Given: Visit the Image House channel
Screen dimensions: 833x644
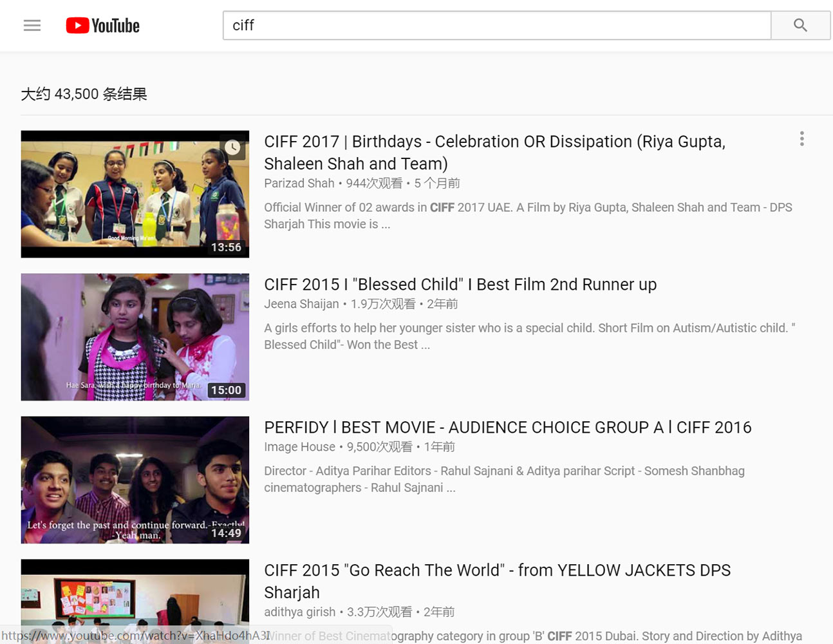Looking at the screenshot, I should click(x=299, y=447).
